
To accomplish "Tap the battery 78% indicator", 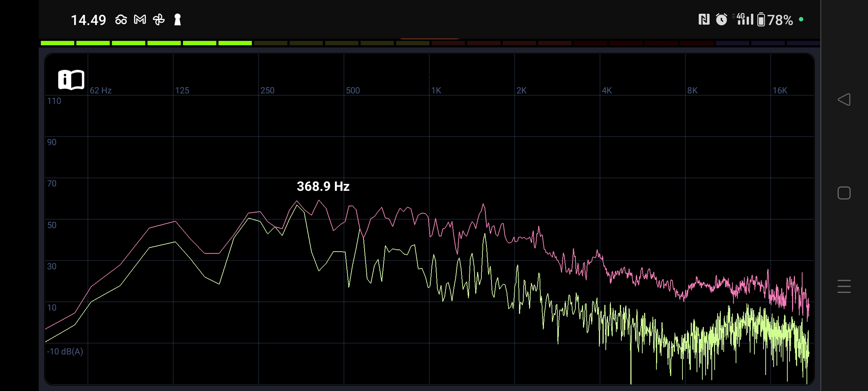I will (x=775, y=20).
